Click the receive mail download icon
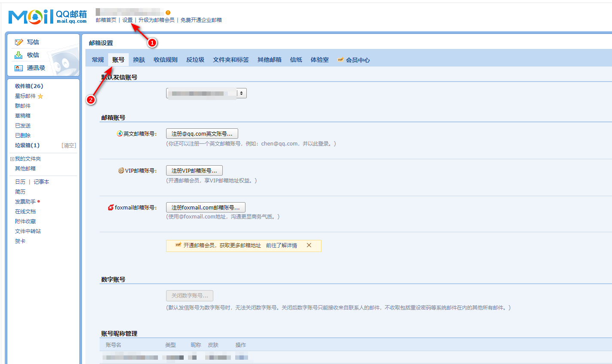The image size is (612, 364). point(18,55)
